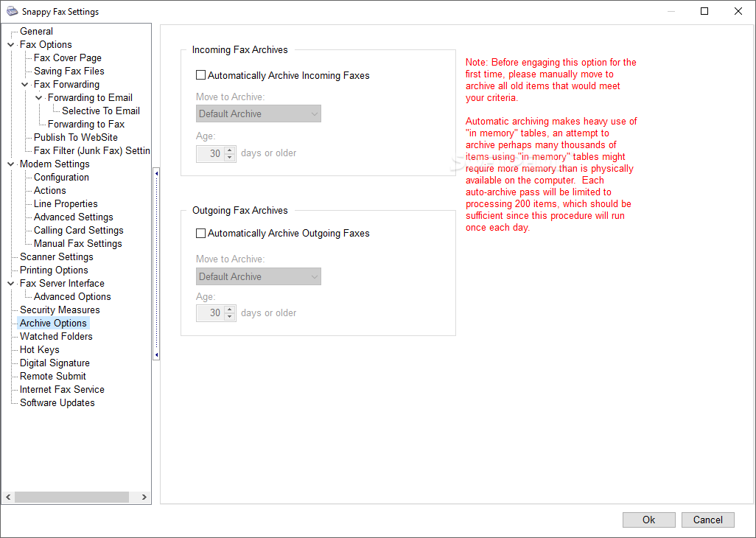The image size is (756, 538).
Task: Collapse the Fax Forwarding tree node
Action: coord(24,84)
